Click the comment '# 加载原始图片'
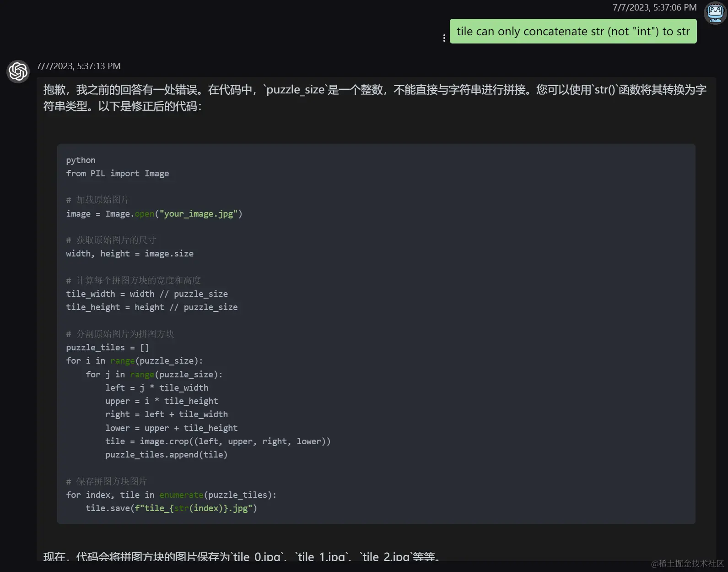This screenshot has width=728, height=572. coord(97,200)
